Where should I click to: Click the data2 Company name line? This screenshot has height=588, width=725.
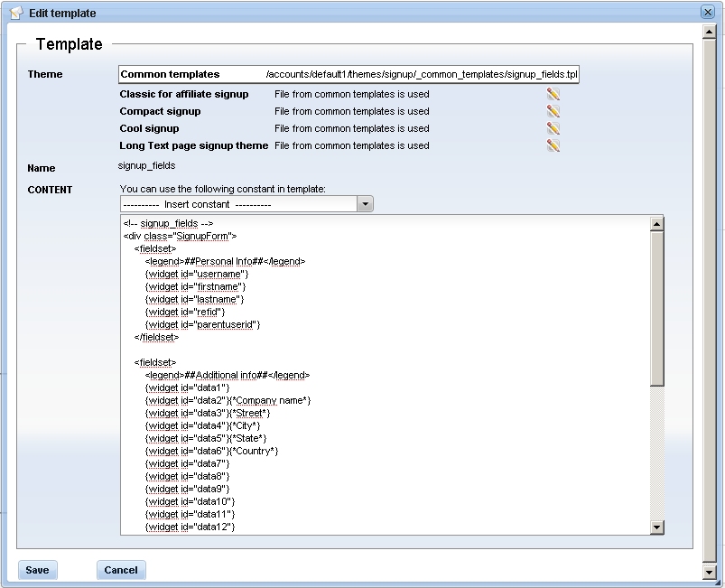228,401
